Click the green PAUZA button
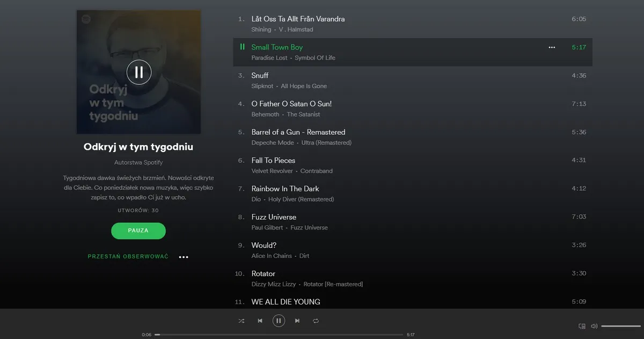Screen dimensions: 644x339 coord(138,230)
